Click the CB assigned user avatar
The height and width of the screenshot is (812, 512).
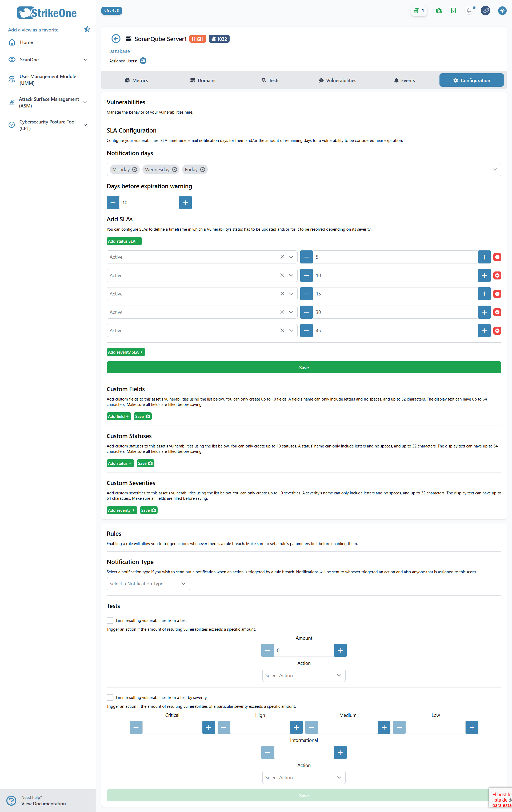(143, 61)
